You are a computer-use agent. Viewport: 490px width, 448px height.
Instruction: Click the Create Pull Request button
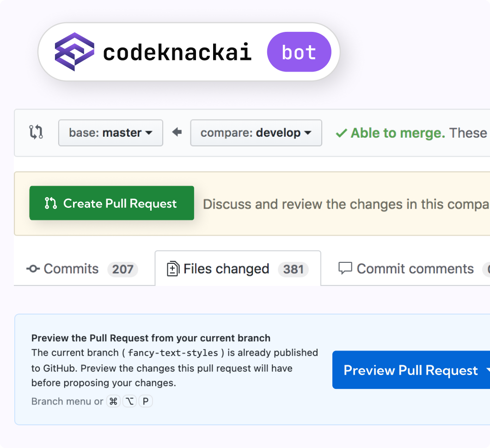[111, 203]
